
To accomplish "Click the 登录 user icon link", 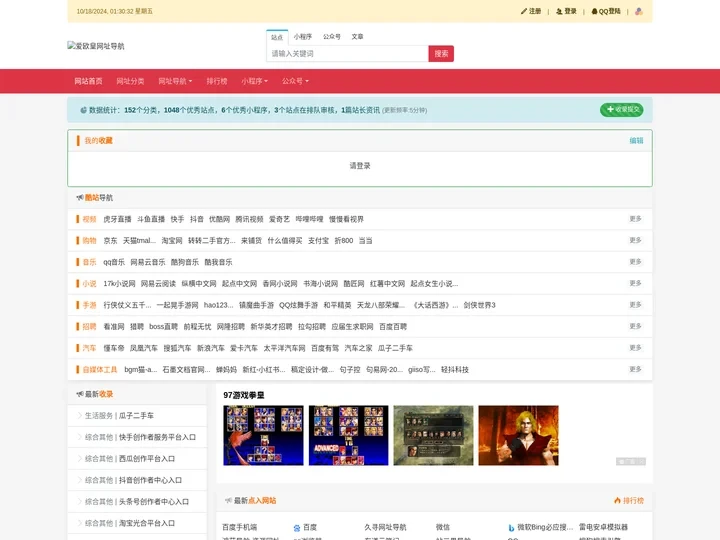I will click(x=566, y=11).
